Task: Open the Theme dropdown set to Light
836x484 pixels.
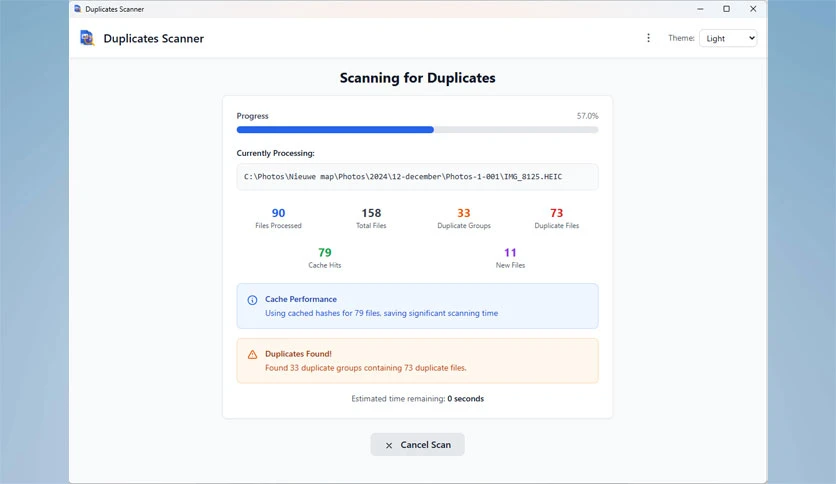Action: pyautogui.click(x=728, y=38)
